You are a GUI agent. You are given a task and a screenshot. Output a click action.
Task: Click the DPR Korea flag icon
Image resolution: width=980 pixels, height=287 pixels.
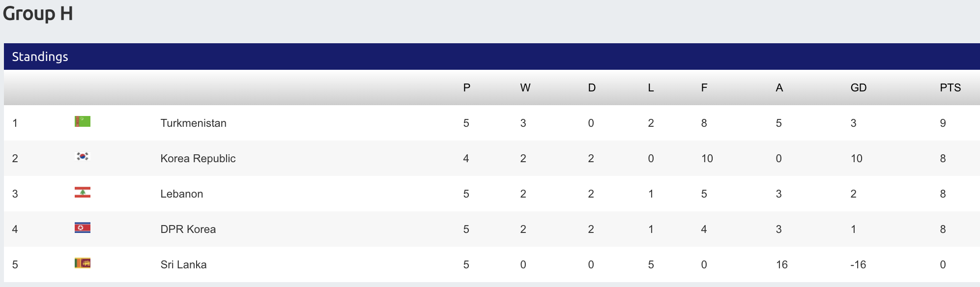click(83, 227)
